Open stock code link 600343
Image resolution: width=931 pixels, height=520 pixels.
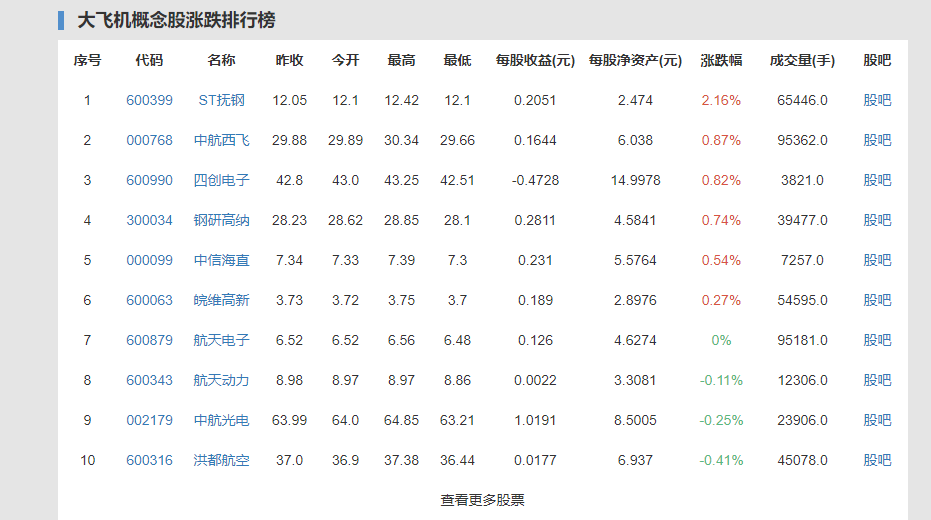pos(149,380)
